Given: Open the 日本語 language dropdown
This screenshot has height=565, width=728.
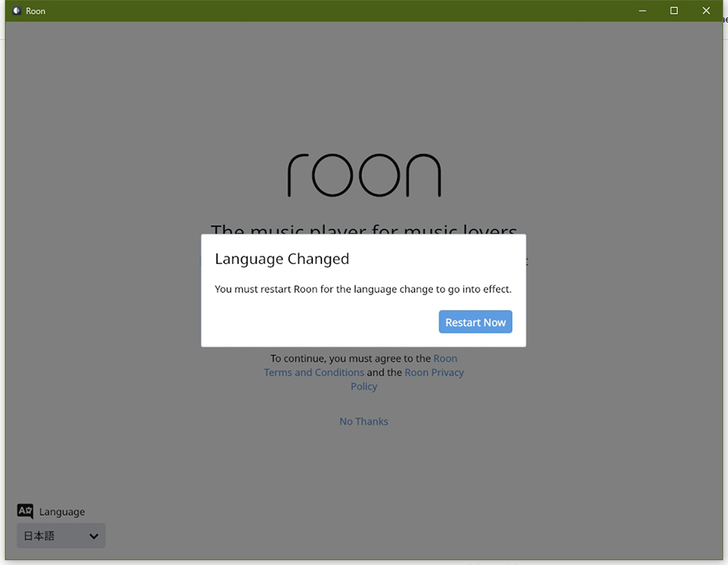Looking at the screenshot, I should tap(61, 536).
